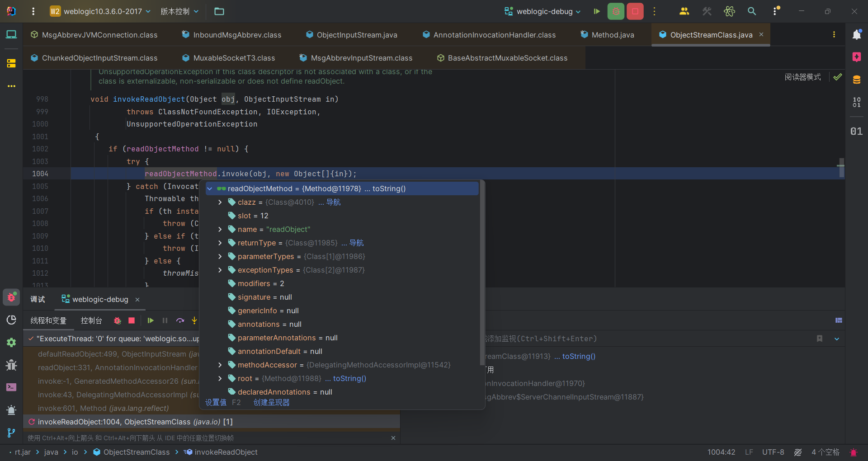Switch to Method.java tab

coord(608,35)
